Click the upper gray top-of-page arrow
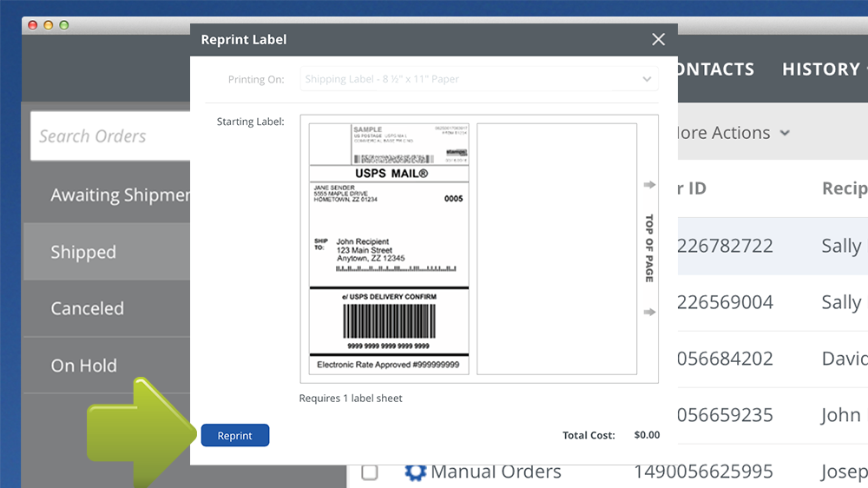Screen dimensions: 868x488 tap(649, 185)
